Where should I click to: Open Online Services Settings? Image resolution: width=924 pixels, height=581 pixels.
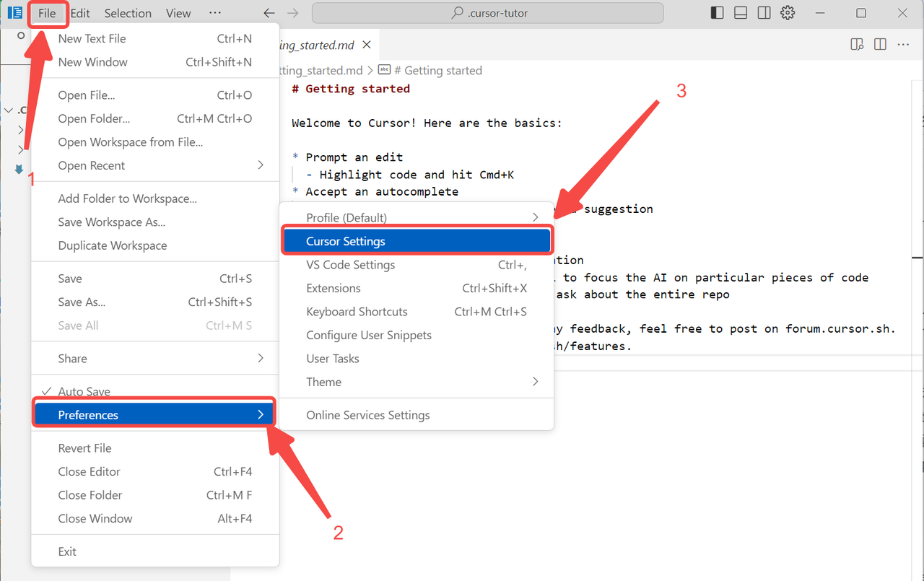[x=417, y=415]
